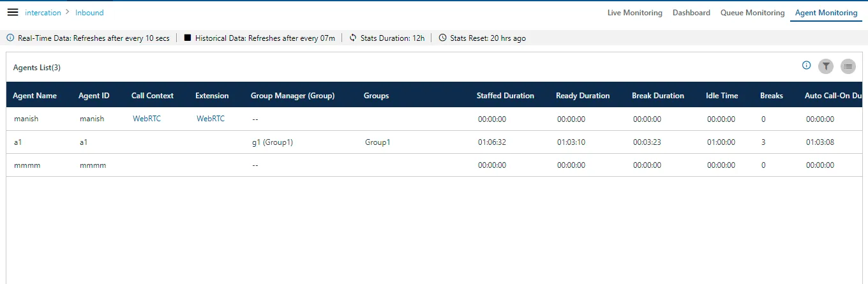
Task: Click the intercation breadcrumb link
Action: 43,13
